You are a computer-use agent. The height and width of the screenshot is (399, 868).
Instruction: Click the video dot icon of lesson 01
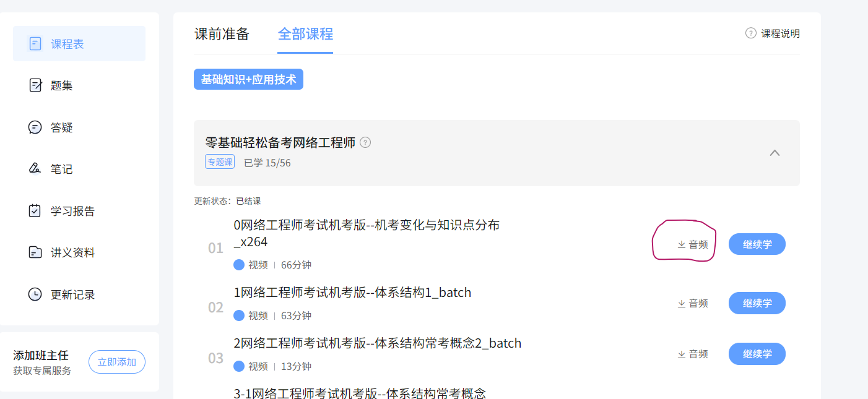[x=239, y=265]
